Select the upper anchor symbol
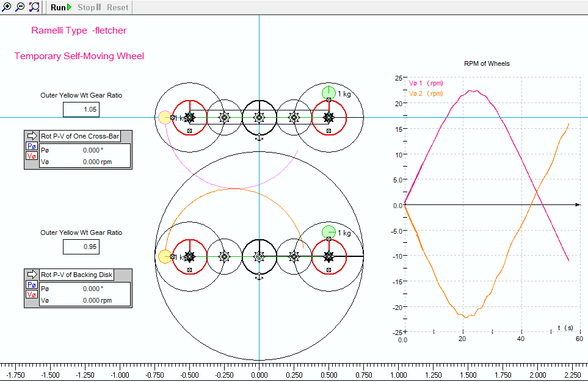The width and height of the screenshot is (588, 382). coord(259,139)
